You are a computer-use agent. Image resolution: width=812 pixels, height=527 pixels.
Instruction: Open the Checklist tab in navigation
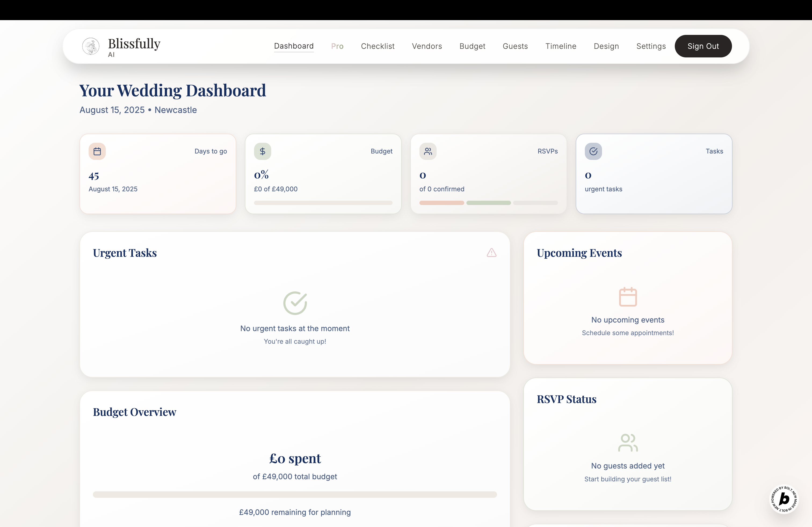(378, 46)
